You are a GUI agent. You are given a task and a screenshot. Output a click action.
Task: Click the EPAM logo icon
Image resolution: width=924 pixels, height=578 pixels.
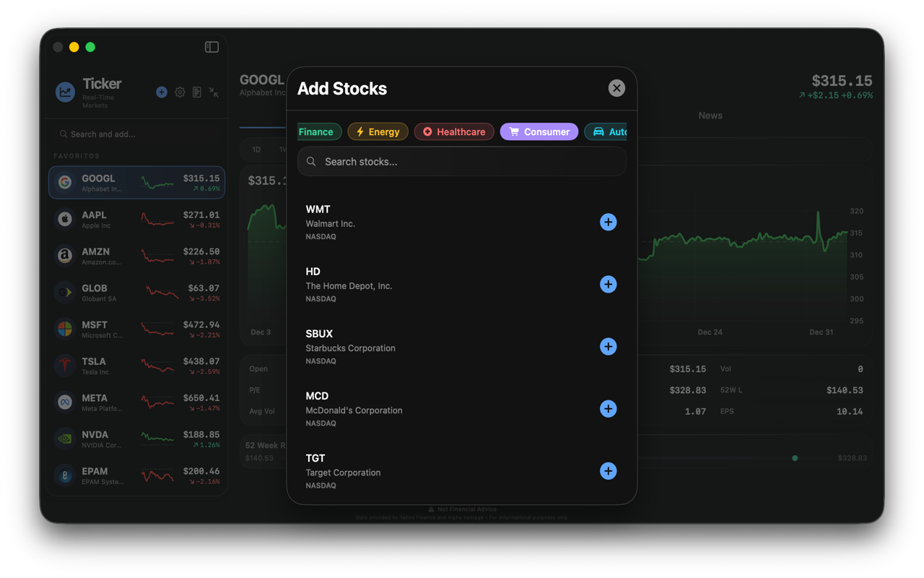(65, 475)
